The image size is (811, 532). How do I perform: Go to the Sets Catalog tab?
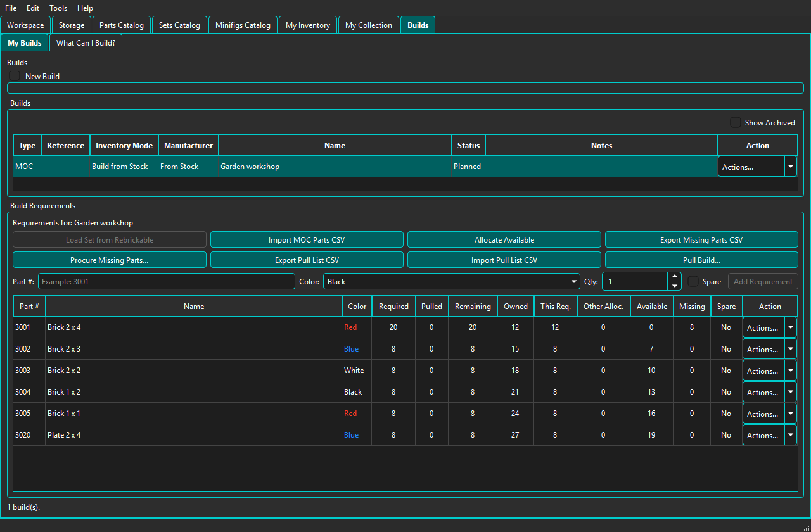[179, 25]
